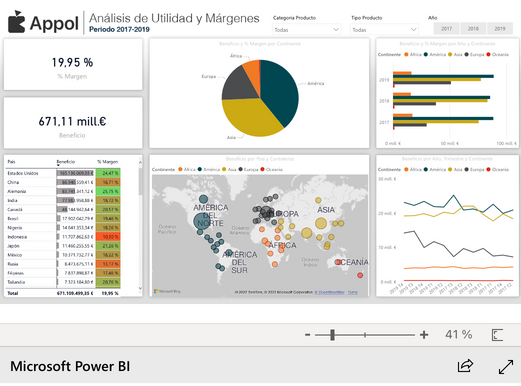Click the table scrollbar down arrow
Image resolution: width=521 pixels, height=386 pixels.
(140, 288)
